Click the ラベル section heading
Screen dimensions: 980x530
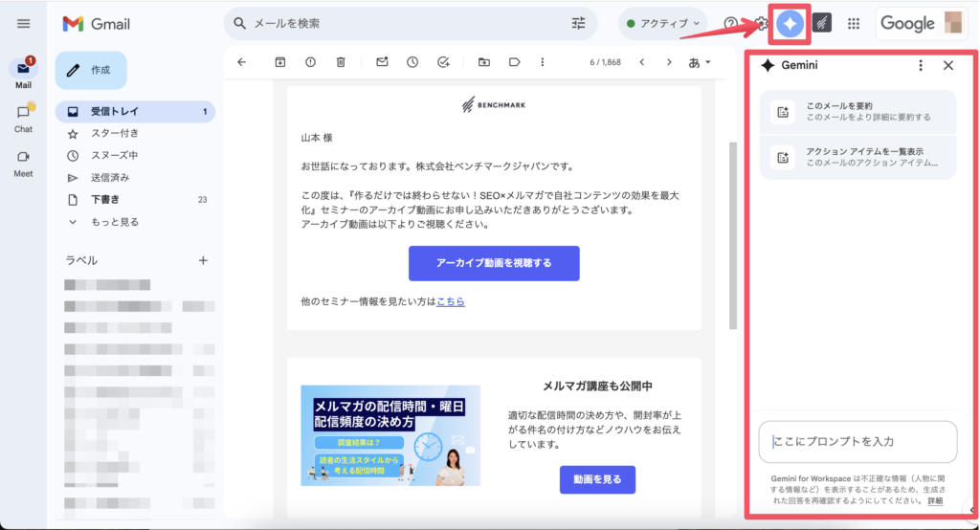(x=82, y=260)
